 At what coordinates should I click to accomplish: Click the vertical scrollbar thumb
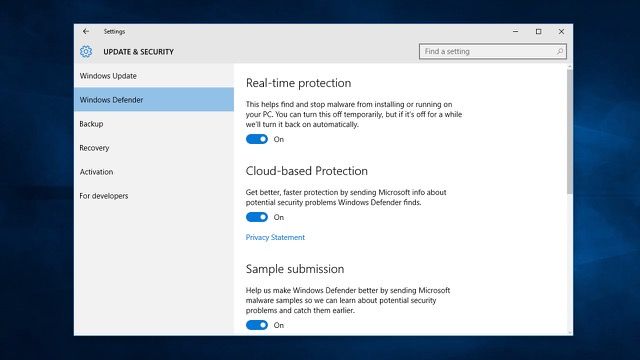pos(569,131)
